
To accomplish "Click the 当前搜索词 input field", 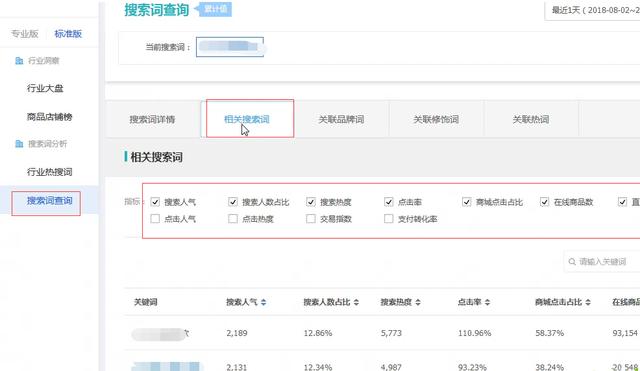I will tap(230, 47).
